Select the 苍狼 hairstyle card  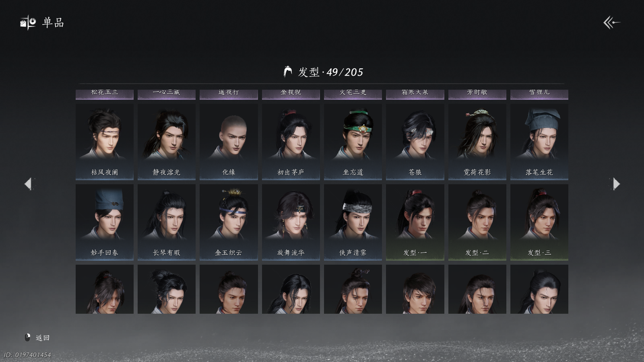click(x=415, y=142)
